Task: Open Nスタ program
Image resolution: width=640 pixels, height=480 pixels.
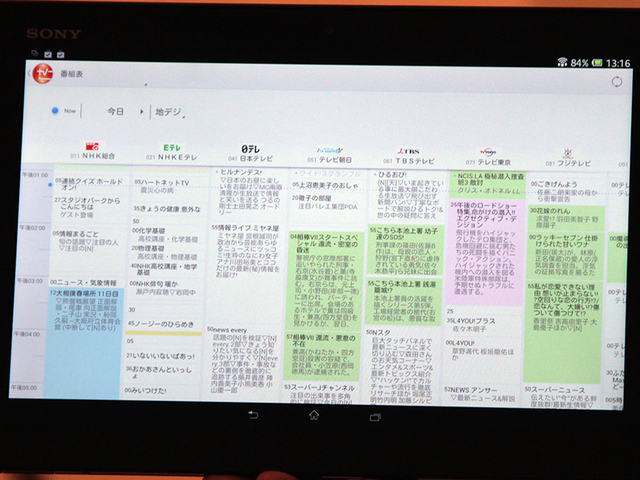Action: tap(402, 366)
